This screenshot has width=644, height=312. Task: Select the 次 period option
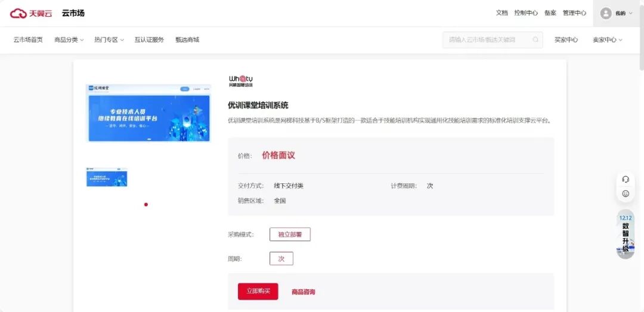point(281,258)
